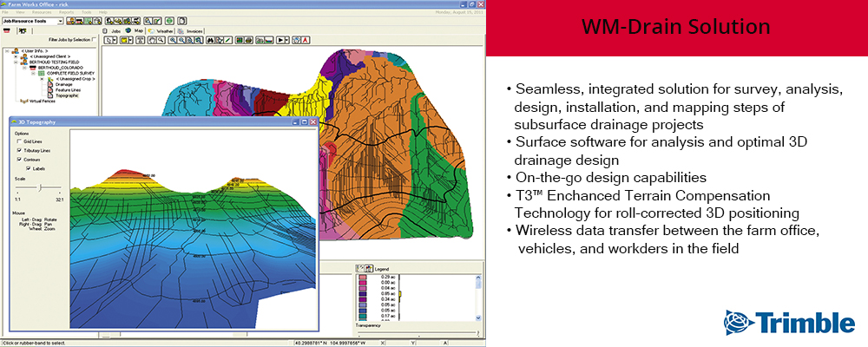Collapse the BERTHOUD TESTING FIELD tree node

(14, 63)
